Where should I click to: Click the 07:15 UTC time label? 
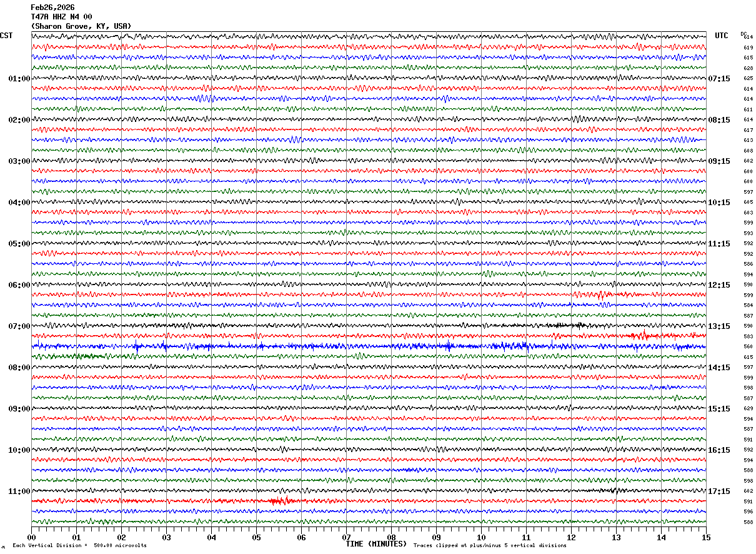click(x=719, y=79)
